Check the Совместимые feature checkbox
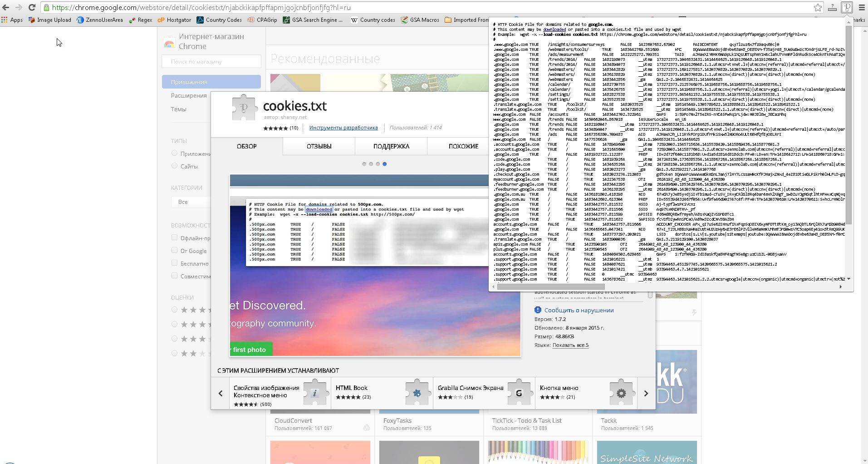 pyautogui.click(x=174, y=276)
